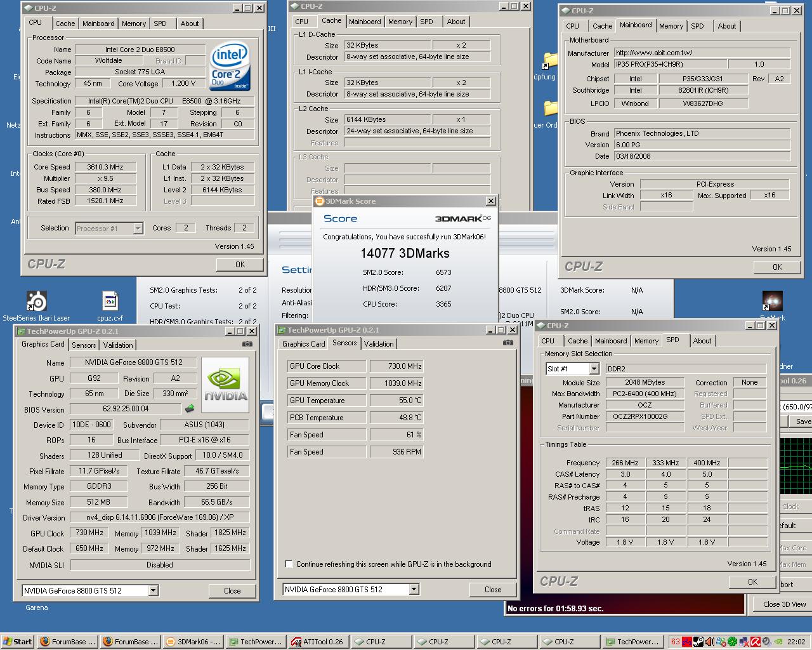Open the card selector dropdown in GPU-Z Graphics Card window
Viewport: 812px width, 650px height.
153,590
